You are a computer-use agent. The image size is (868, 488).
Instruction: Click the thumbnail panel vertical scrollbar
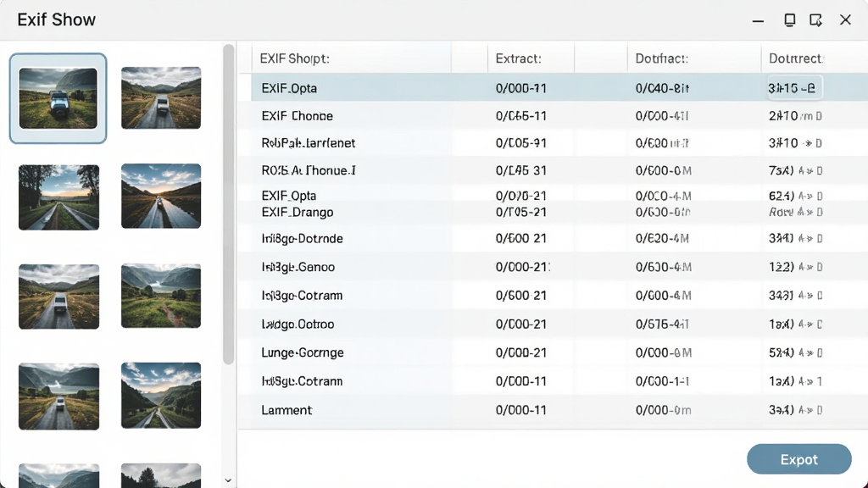228,205
